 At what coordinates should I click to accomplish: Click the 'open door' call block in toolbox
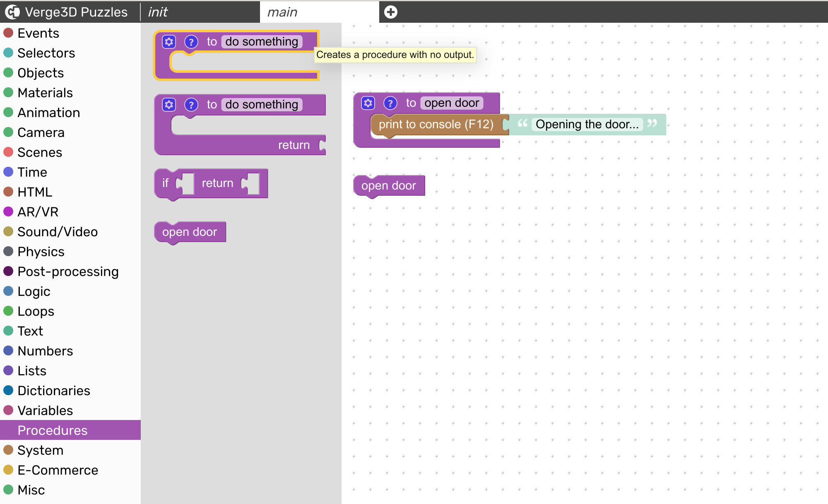click(x=190, y=232)
